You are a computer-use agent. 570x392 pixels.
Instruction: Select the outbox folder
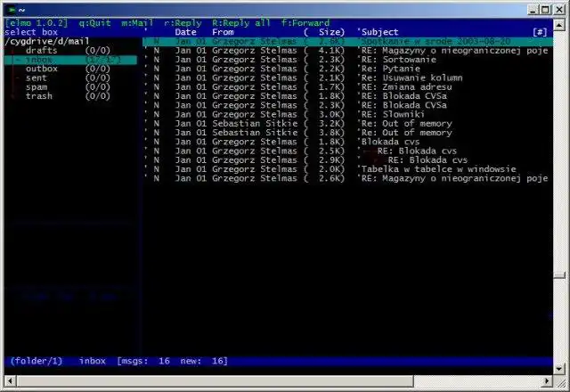(42, 69)
